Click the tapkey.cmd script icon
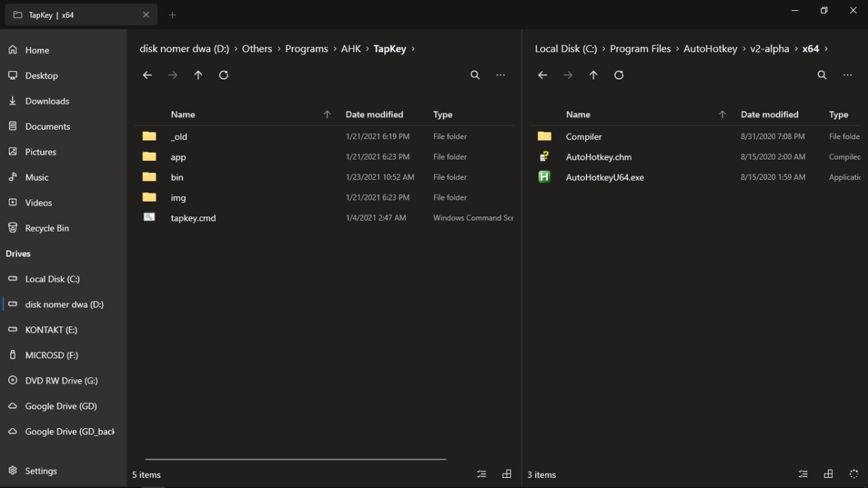 coord(149,217)
